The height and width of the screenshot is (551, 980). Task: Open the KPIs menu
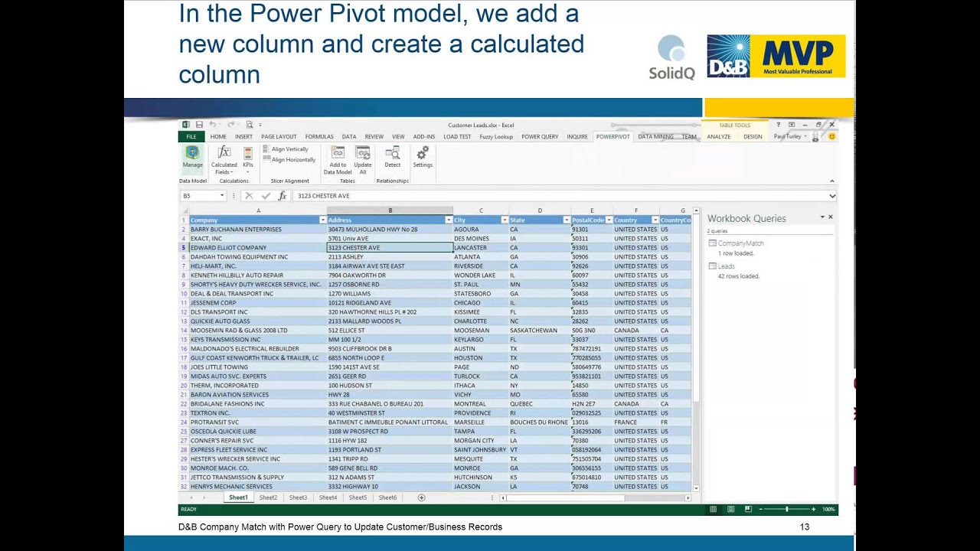(248, 160)
